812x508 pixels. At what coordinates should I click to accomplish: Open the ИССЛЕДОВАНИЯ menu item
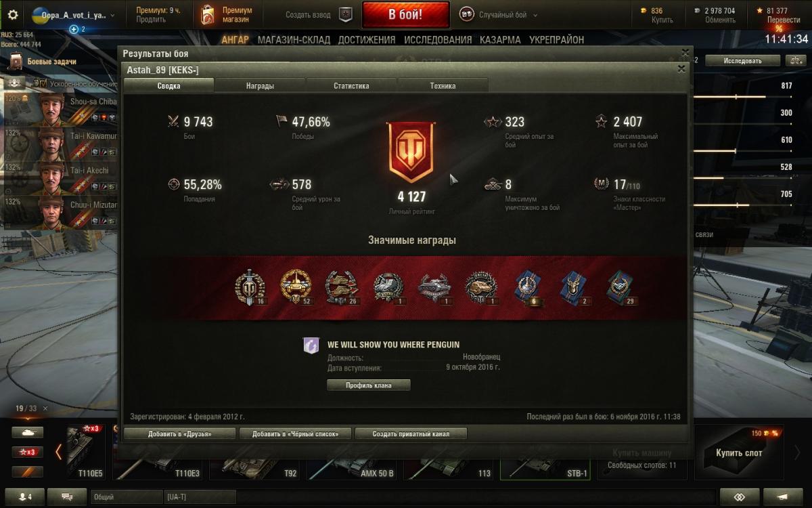pyautogui.click(x=438, y=40)
